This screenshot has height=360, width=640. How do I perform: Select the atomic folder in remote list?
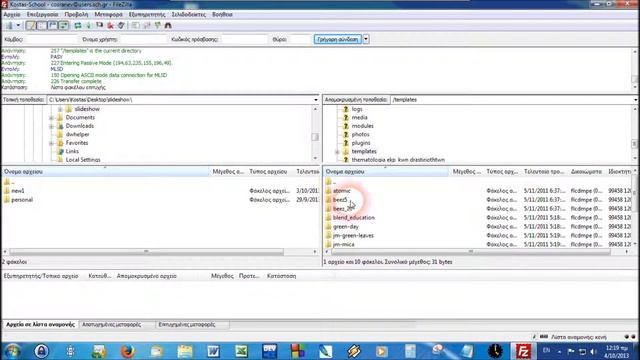341,191
